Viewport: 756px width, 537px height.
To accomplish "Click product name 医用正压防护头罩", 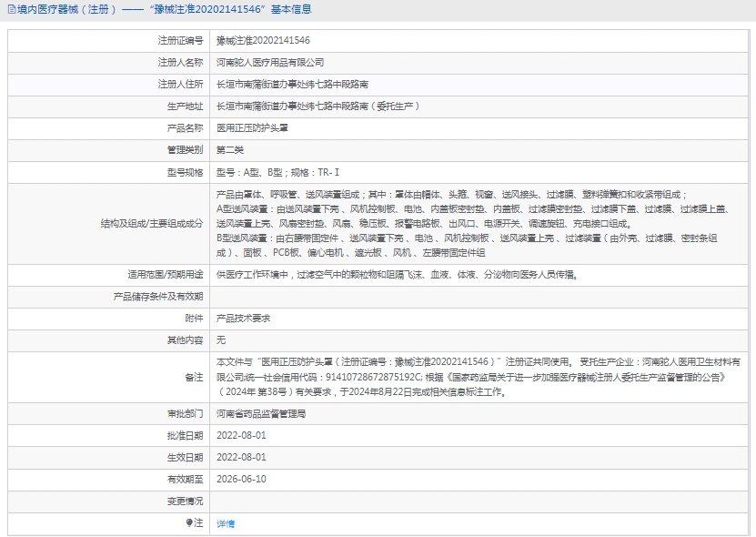I will (254, 128).
